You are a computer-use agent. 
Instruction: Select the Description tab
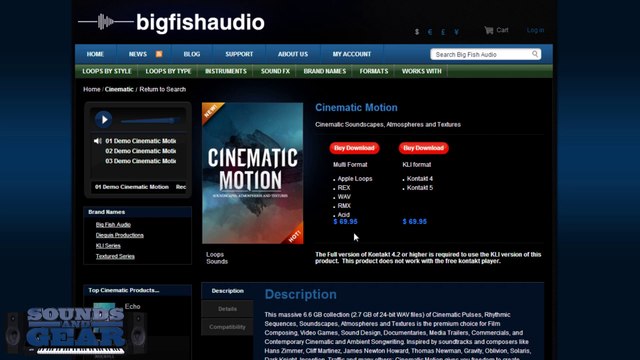[227, 291]
